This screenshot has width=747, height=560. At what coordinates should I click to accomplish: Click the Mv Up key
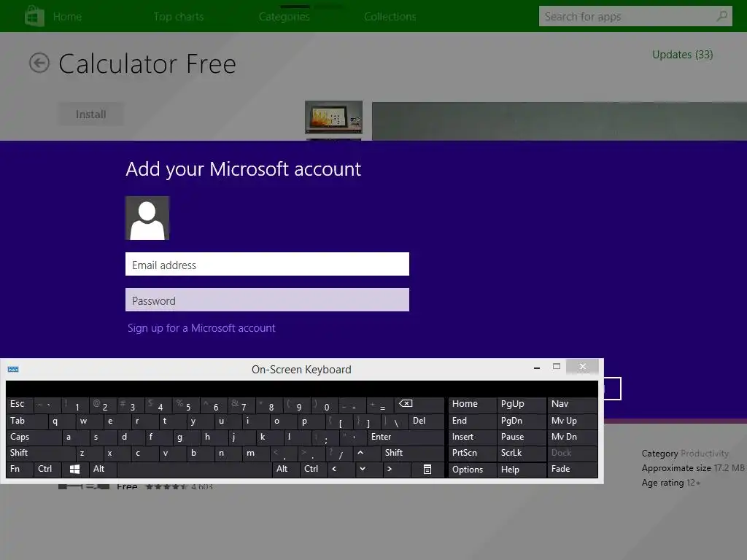pos(572,421)
